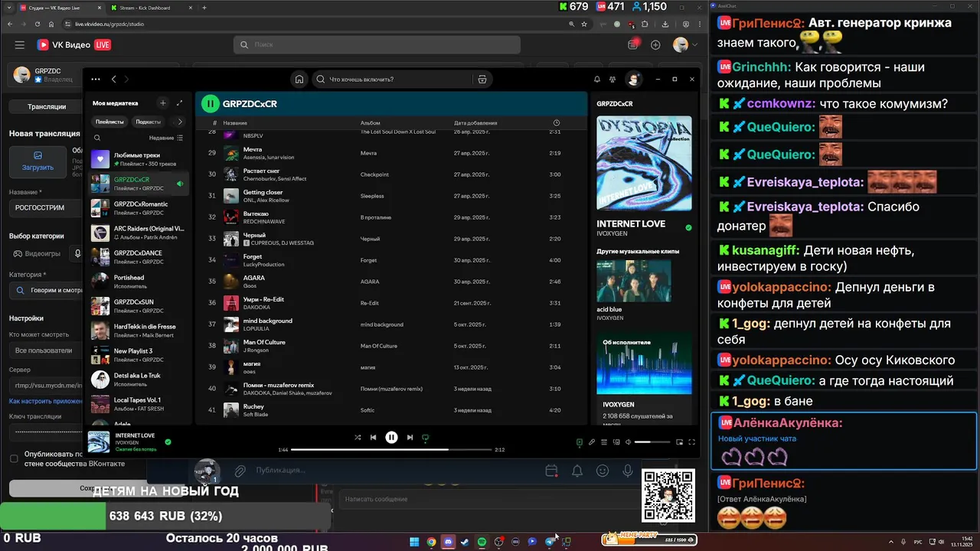Go to Spotify Home icon
This screenshot has width=980, height=551.
coord(299,79)
